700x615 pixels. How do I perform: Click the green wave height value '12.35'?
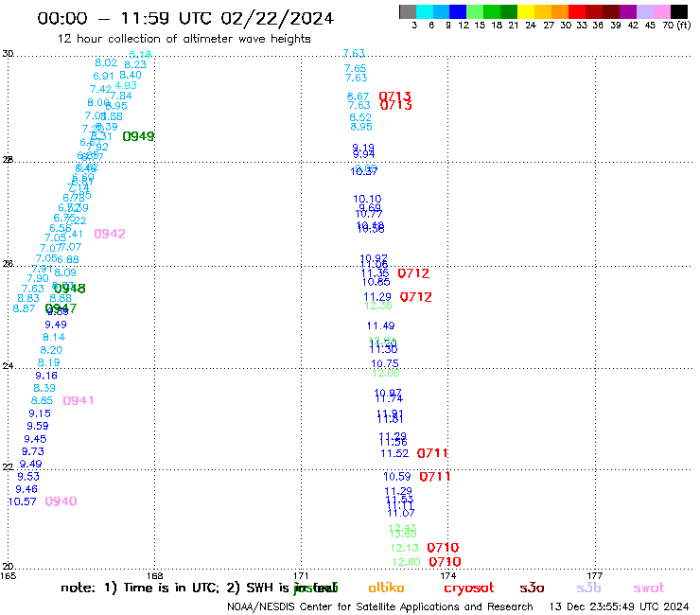(378, 306)
